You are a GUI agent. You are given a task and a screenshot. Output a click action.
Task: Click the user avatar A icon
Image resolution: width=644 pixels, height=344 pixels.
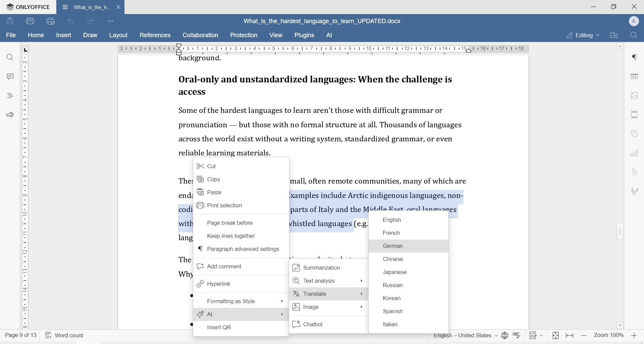[634, 21]
